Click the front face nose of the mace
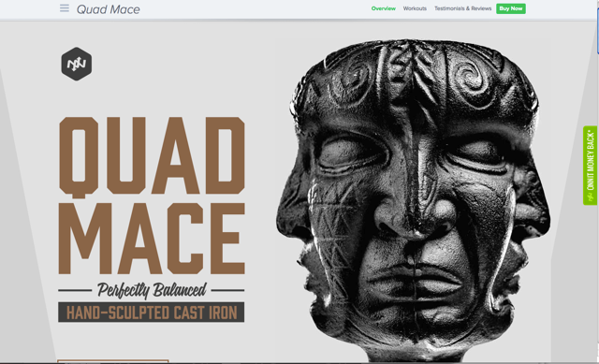Image resolution: width=599 pixels, height=364 pixels. coord(416,214)
